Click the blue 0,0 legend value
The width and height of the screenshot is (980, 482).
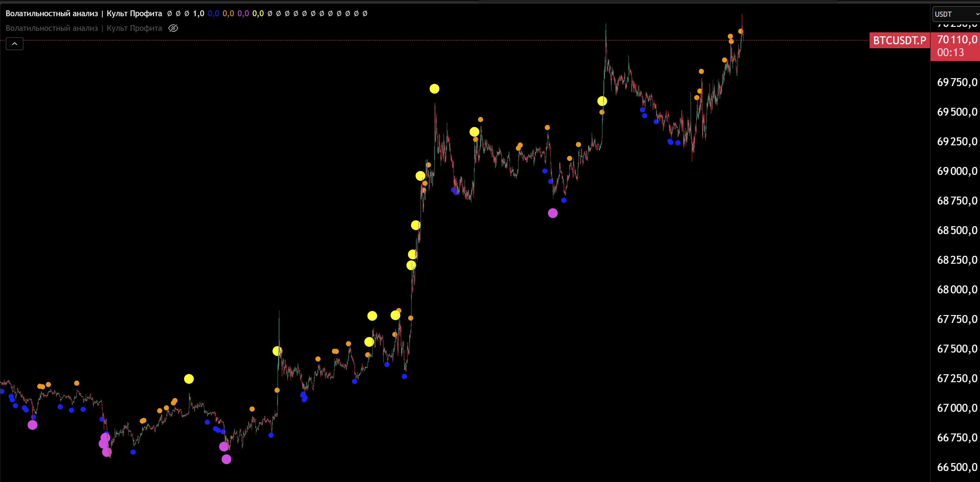(214, 13)
